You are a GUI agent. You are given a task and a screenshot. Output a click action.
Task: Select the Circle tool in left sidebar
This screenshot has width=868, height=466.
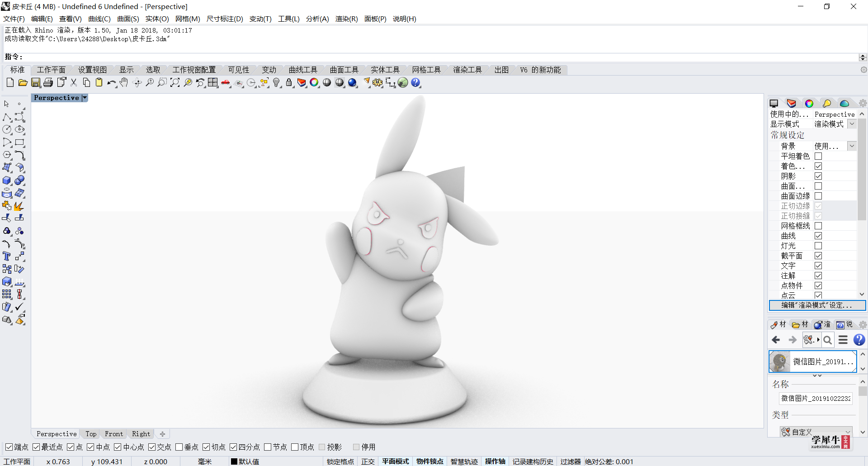tap(7, 130)
